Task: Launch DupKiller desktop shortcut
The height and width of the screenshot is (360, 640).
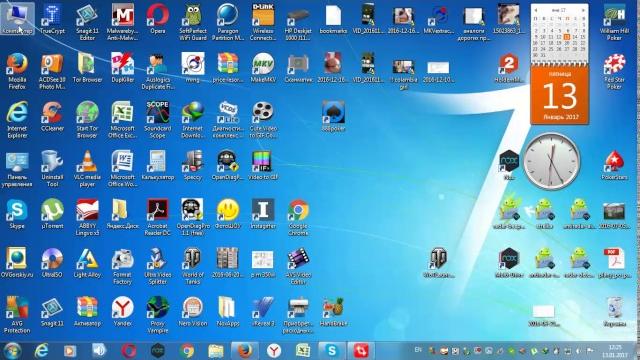Action: click(x=122, y=68)
